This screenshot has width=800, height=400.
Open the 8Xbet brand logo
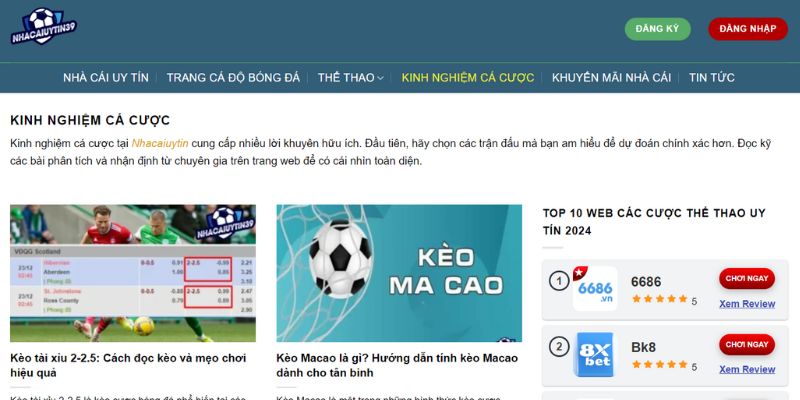[595, 355]
